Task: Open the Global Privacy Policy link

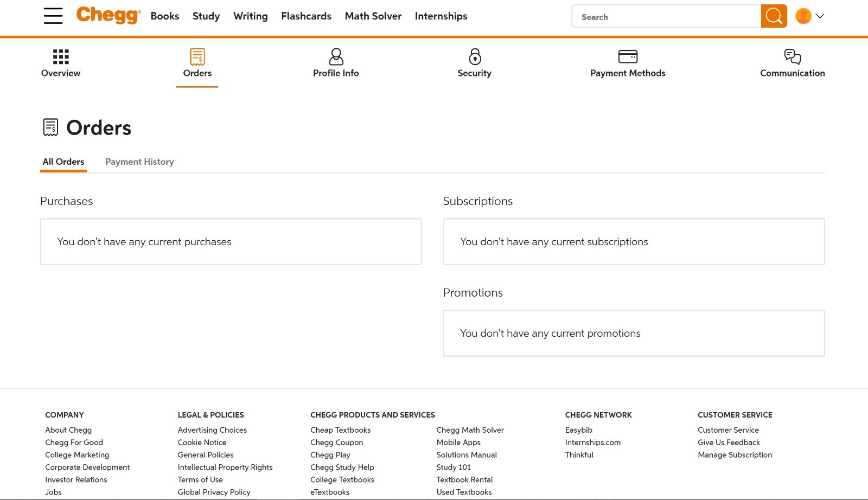Action: point(214,492)
